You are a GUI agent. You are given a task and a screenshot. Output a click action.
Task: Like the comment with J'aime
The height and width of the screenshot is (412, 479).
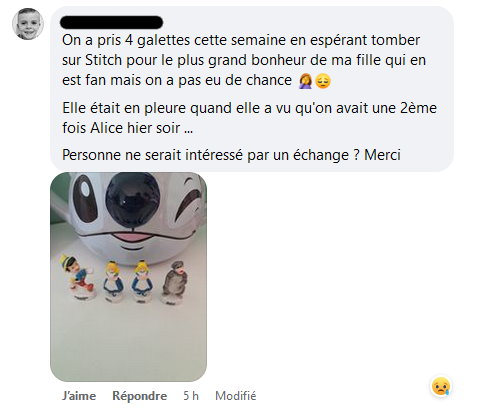(79, 396)
